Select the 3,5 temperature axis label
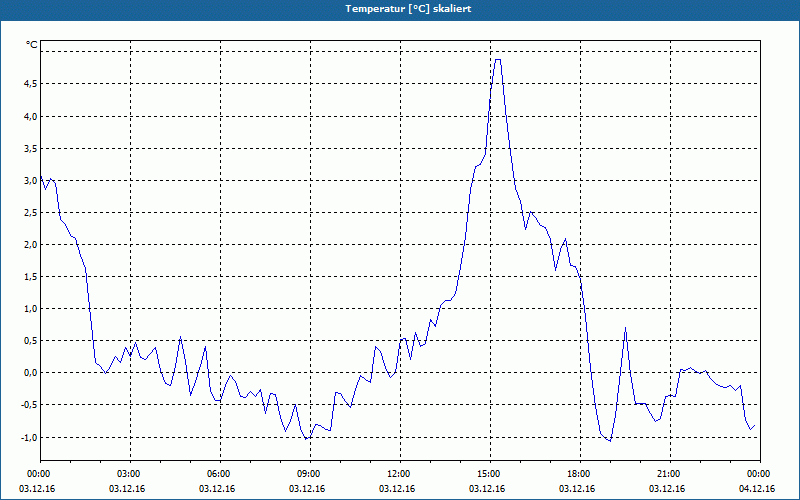This screenshot has height=500, width=800. tap(31, 148)
